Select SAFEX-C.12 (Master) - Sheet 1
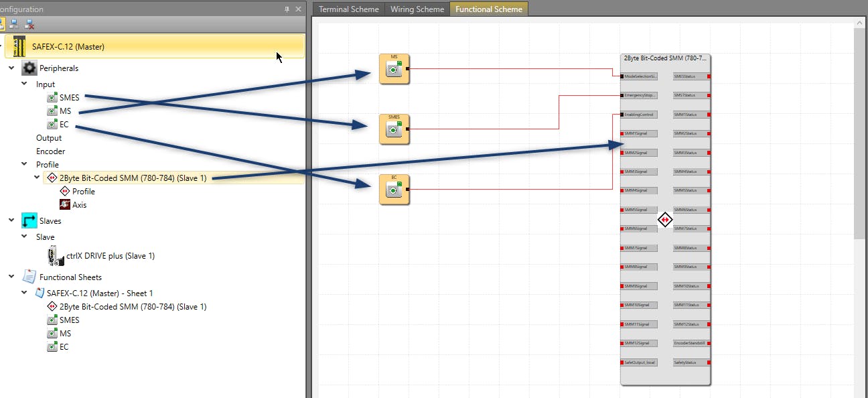Screen dimensions: 868x398 point(99,293)
